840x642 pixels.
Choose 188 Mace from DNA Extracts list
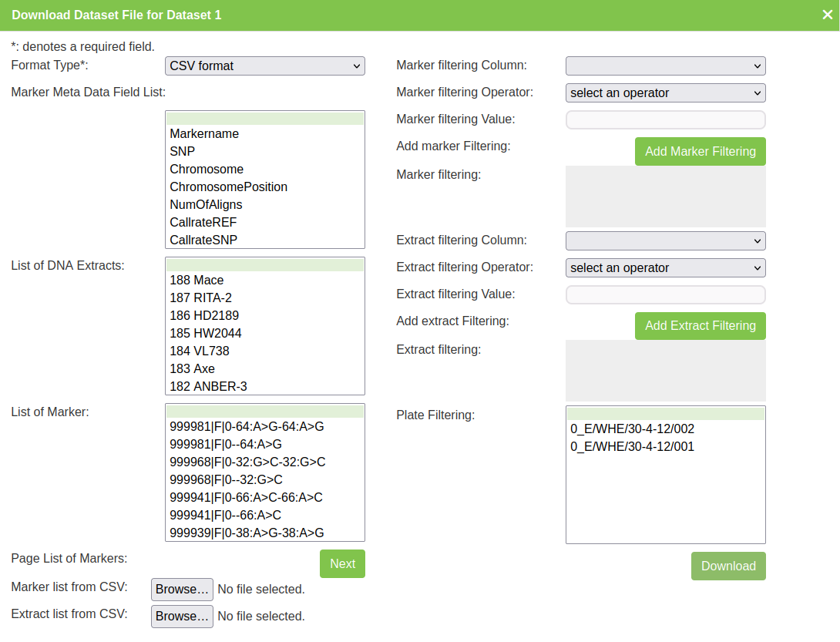pyautogui.click(x=197, y=281)
